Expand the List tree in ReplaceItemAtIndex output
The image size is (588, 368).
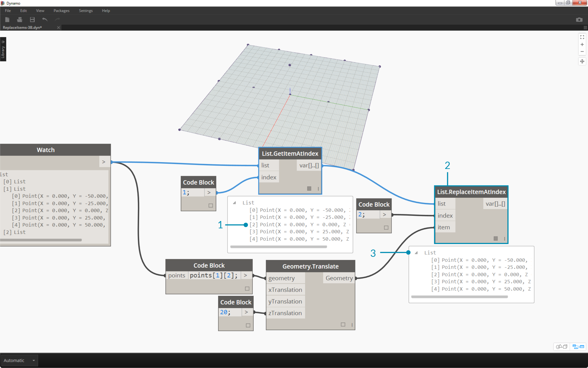pos(417,252)
